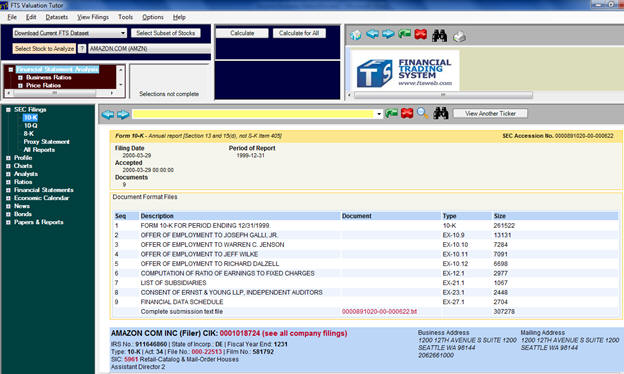Click the Calculate for All button
Image resolution: width=624 pixels, height=374 pixels.
pos(299,33)
